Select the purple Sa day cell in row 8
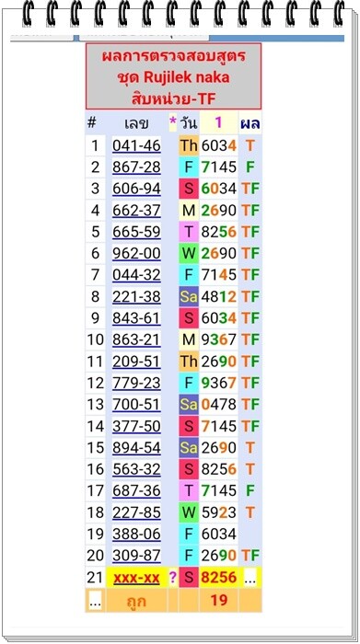 pyautogui.click(x=189, y=296)
